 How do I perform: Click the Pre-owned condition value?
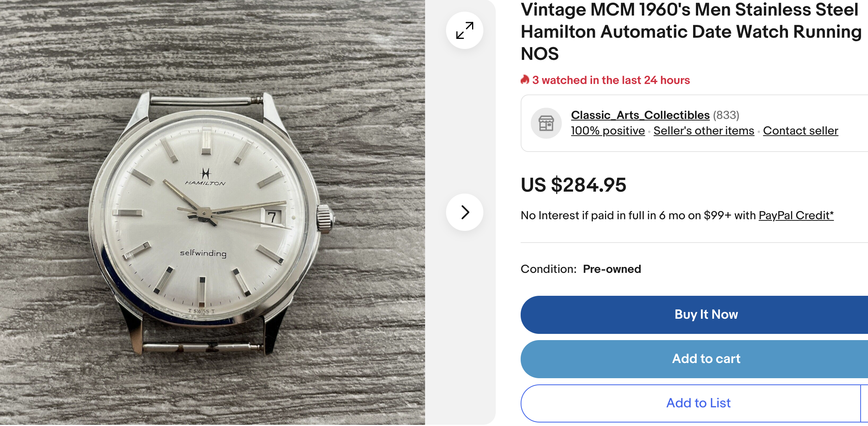612,269
